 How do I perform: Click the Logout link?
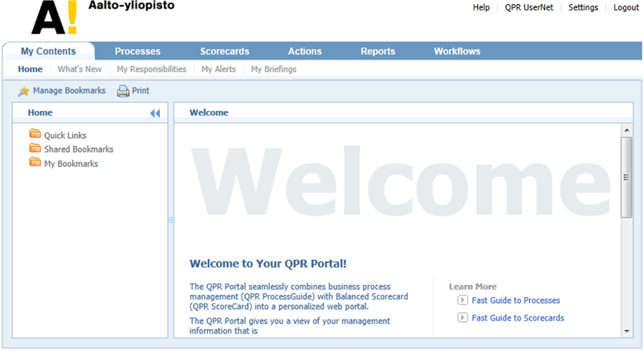point(626,7)
